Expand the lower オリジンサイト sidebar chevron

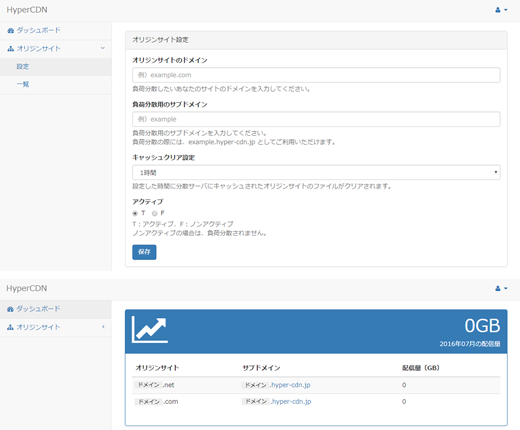(103, 327)
